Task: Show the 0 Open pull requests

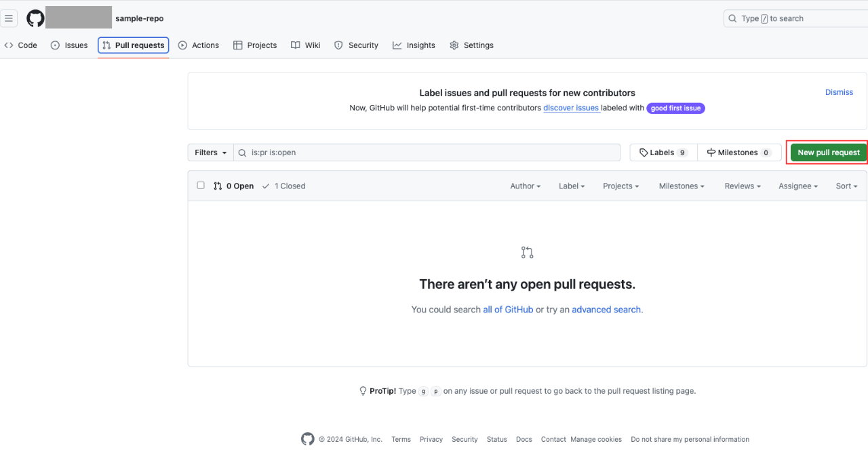Action: tap(233, 186)
